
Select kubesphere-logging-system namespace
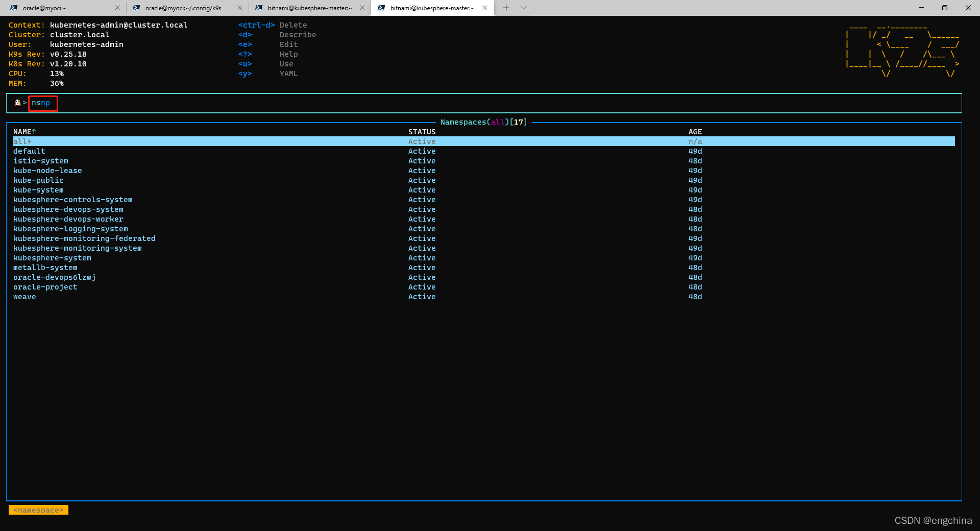[x=484, y=229]
